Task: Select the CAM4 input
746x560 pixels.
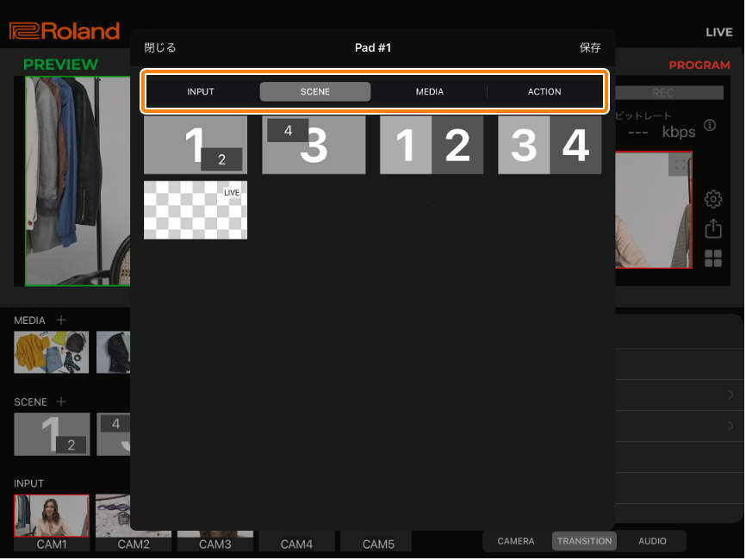Action: point(296,541)
